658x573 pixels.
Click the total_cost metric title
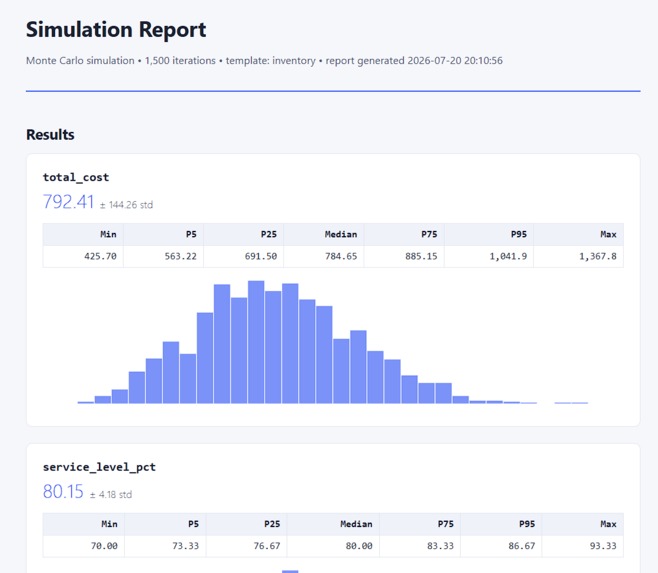coord(76,177)
